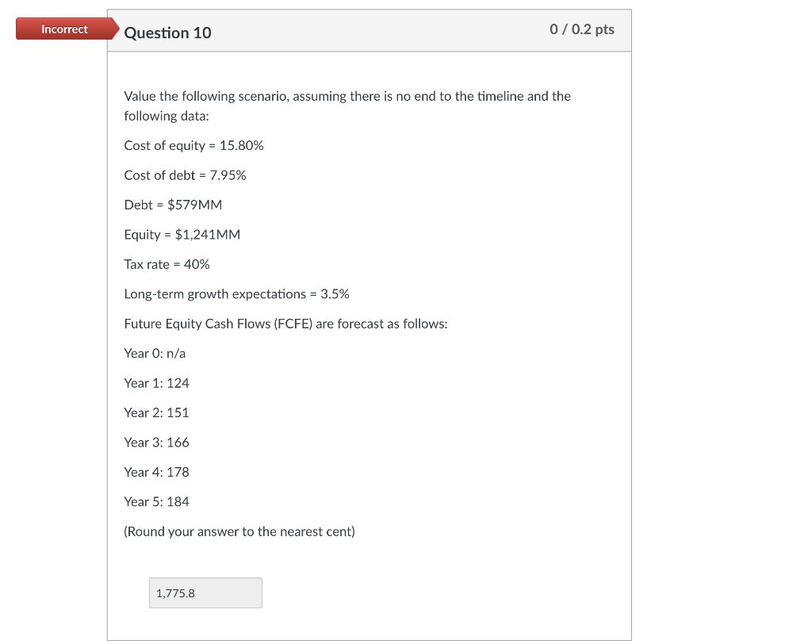Select the Tax rate = 40% text
Viewport: 812px width, 644px height.
[167, 264]
